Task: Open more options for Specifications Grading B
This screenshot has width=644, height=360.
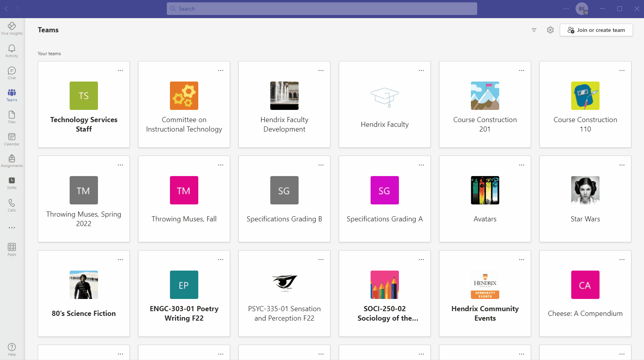Action: click(x=321, y=165)
